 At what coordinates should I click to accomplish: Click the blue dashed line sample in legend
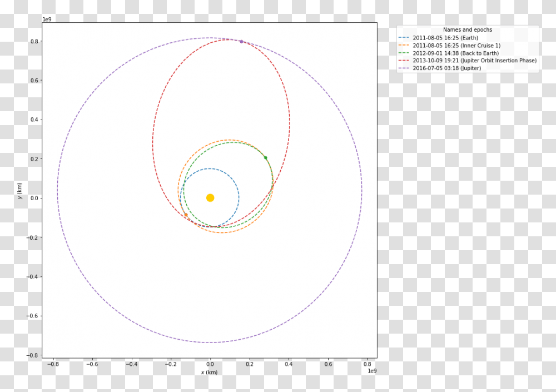coord(404,38)
